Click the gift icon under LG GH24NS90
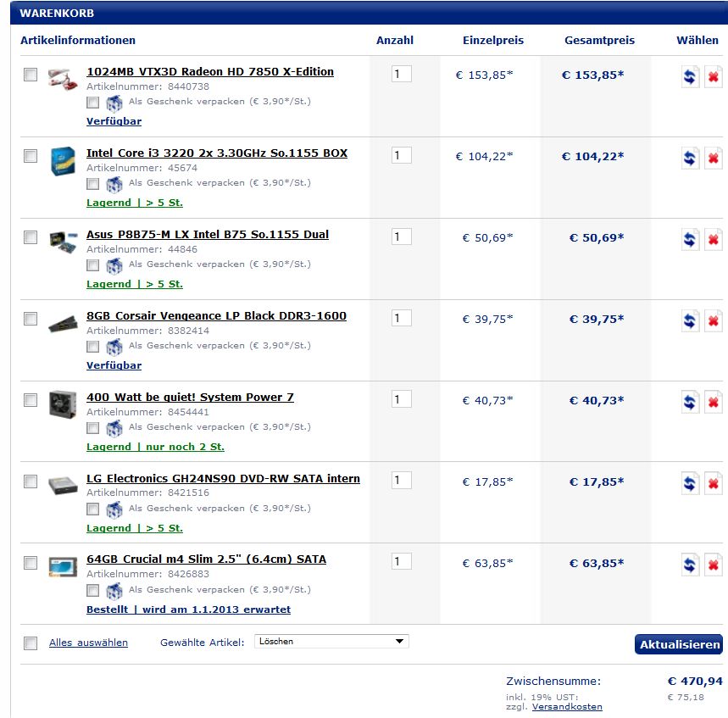The width and height of the screenshot is (728, 718). click(114, 509)
